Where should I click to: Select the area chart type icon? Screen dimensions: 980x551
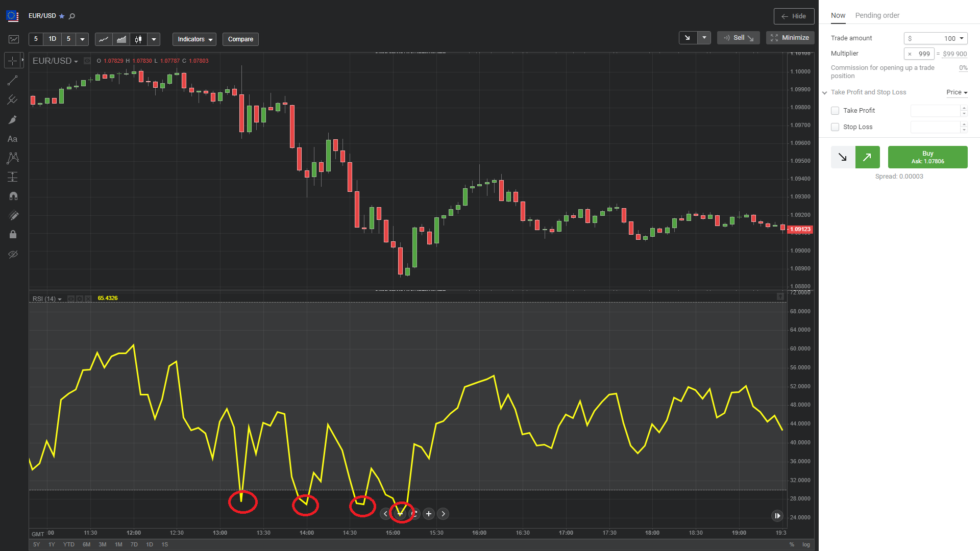click(121, 39)
